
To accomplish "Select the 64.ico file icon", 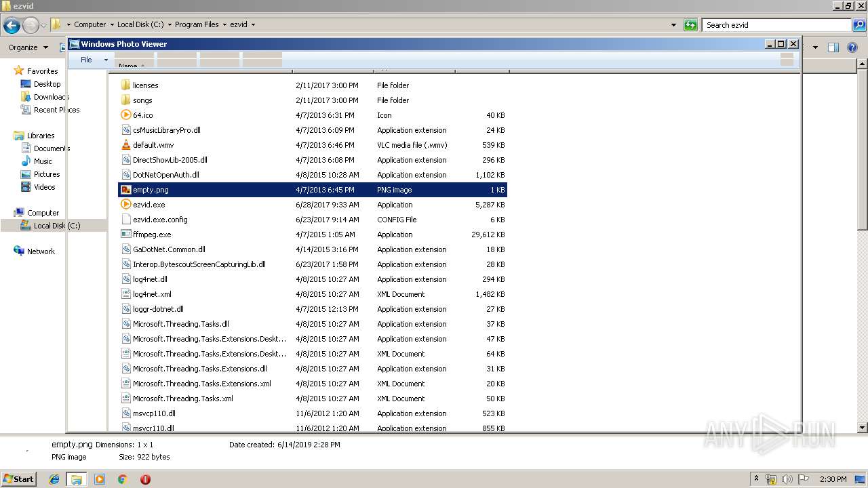I will [125, 115].
